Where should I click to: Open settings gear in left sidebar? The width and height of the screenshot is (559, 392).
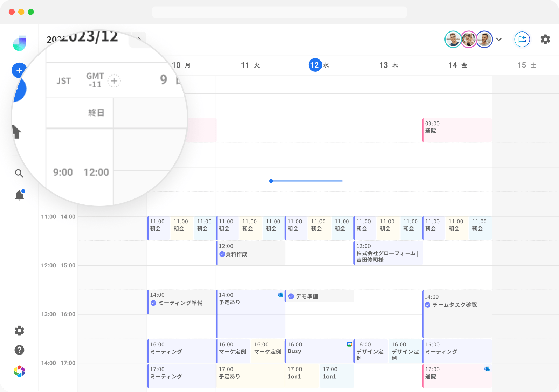[19, 331]
